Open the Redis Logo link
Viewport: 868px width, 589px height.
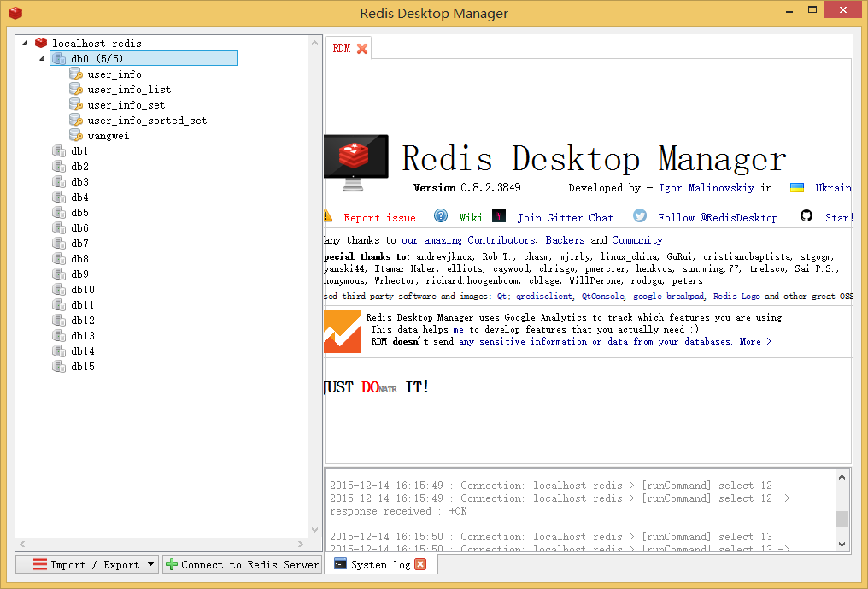coord(736,297)
